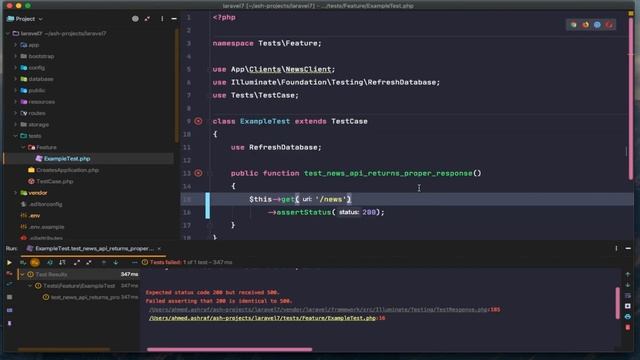This screenshot has height=360, width=640.
Task: Toggle sort alphabetically in test toolbar
Action: tap(50, 262)
